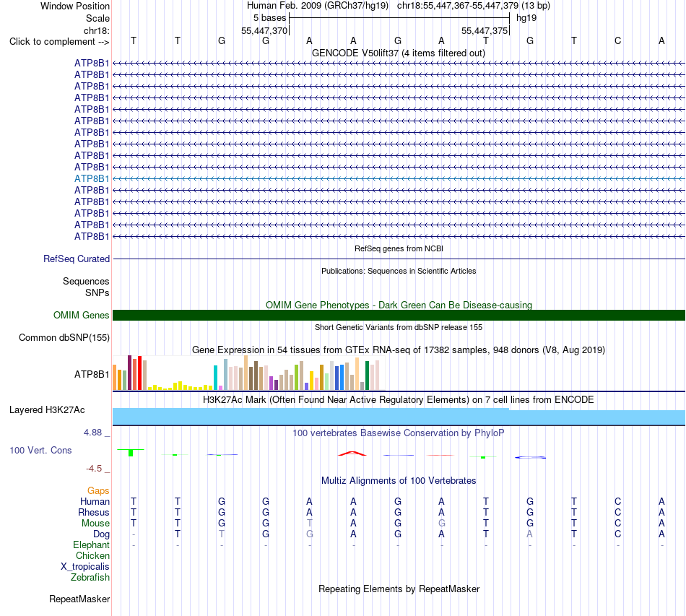Click the C base in the complement sequence row
Image resolution: width=686 pixels, height=616 pixels.
pyautogui.click(x=617, y=40)
